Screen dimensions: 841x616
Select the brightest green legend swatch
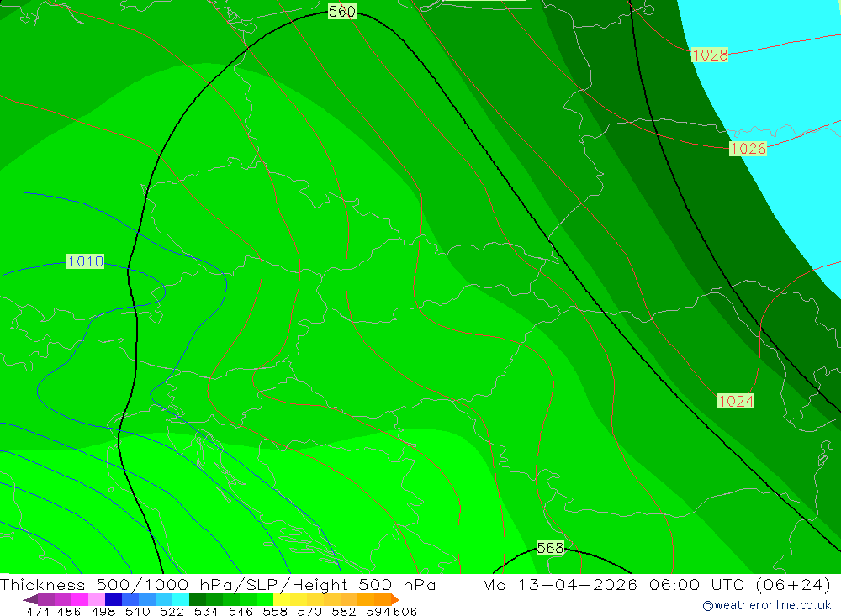tap(265, 599)
